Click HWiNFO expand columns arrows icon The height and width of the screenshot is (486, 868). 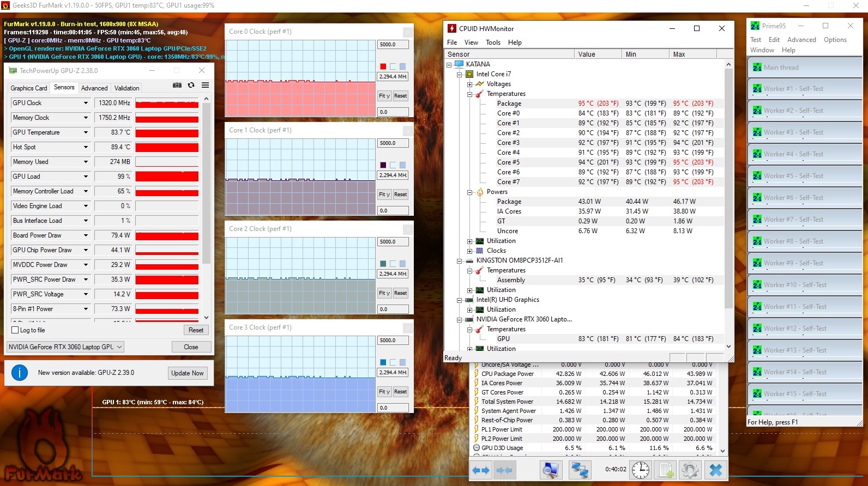coord(480,470)
